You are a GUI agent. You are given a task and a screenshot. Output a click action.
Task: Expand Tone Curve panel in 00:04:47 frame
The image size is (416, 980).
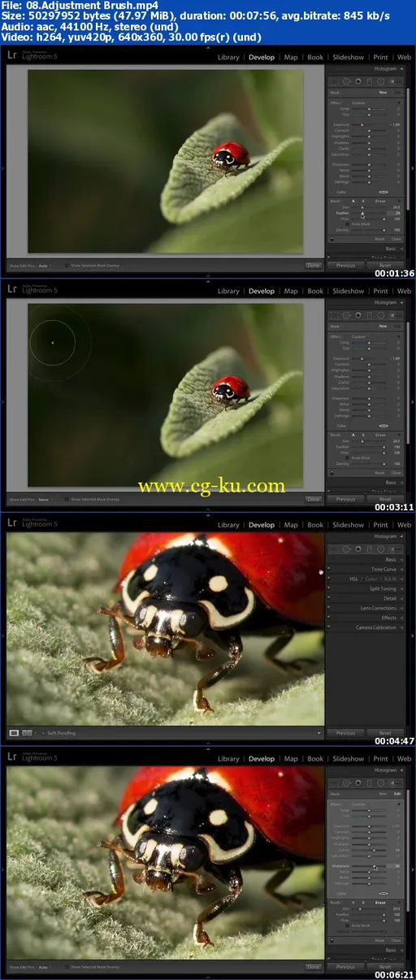click(401, 570)
